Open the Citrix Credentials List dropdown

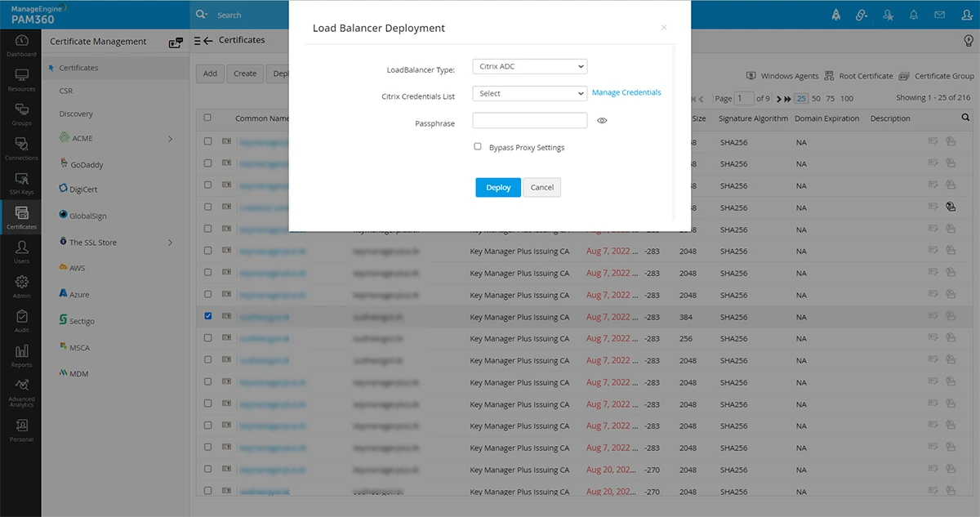[x=530, y=93]
